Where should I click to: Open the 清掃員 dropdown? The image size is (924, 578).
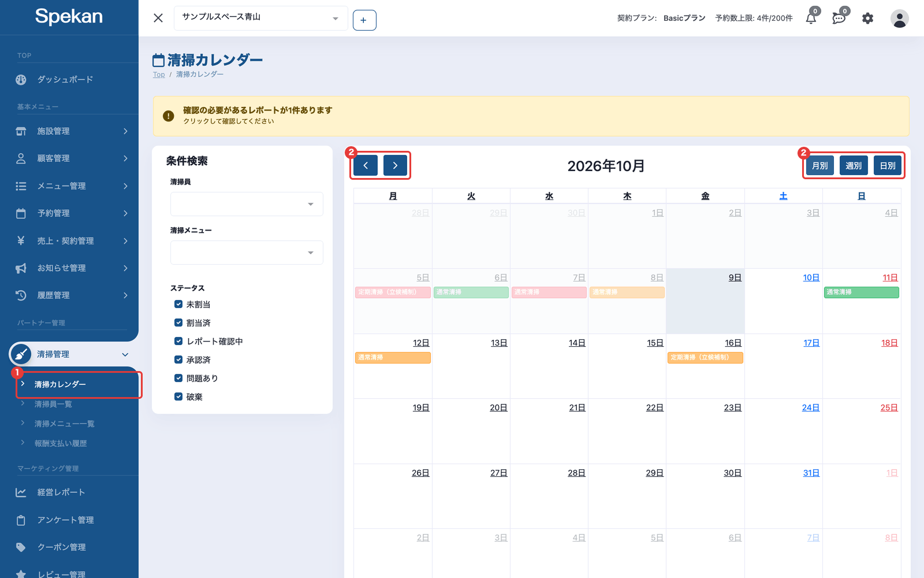point(247,204)
